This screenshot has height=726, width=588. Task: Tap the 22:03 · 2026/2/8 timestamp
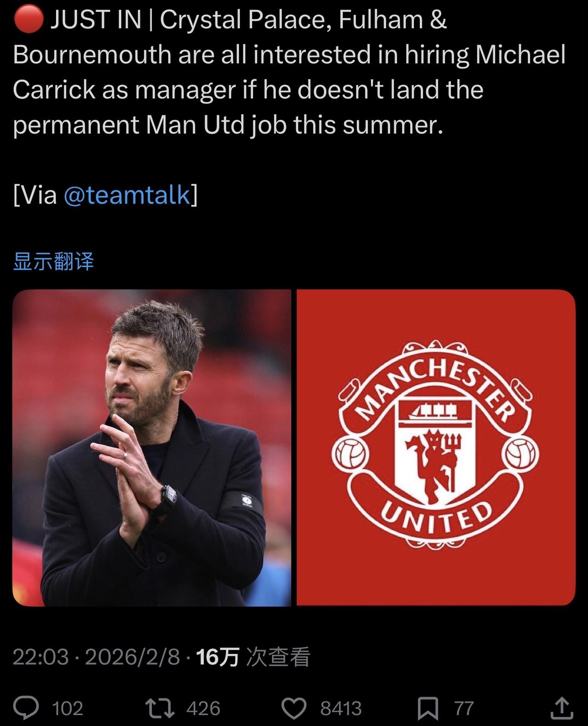pos(96,657)
